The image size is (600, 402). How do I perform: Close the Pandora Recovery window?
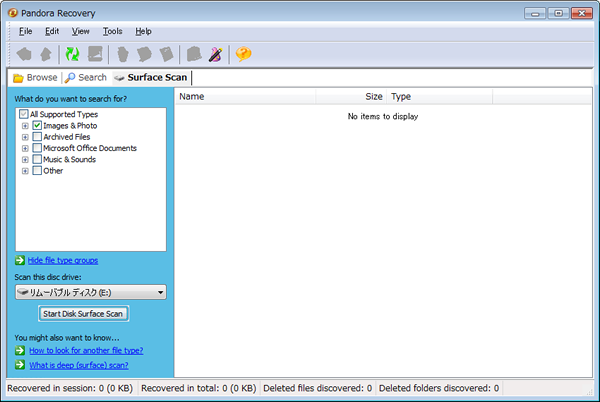pyautogui.click(x=582, y=13)
